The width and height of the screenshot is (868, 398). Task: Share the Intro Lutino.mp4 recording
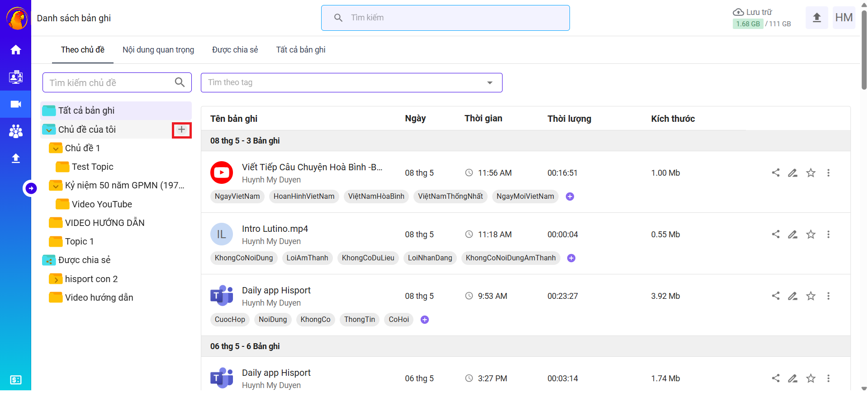776,234
